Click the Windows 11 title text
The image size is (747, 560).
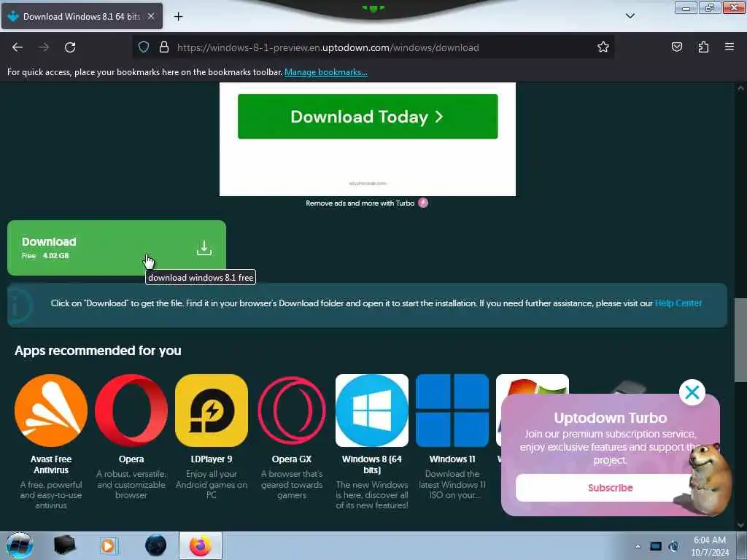(x=452, y=459)
